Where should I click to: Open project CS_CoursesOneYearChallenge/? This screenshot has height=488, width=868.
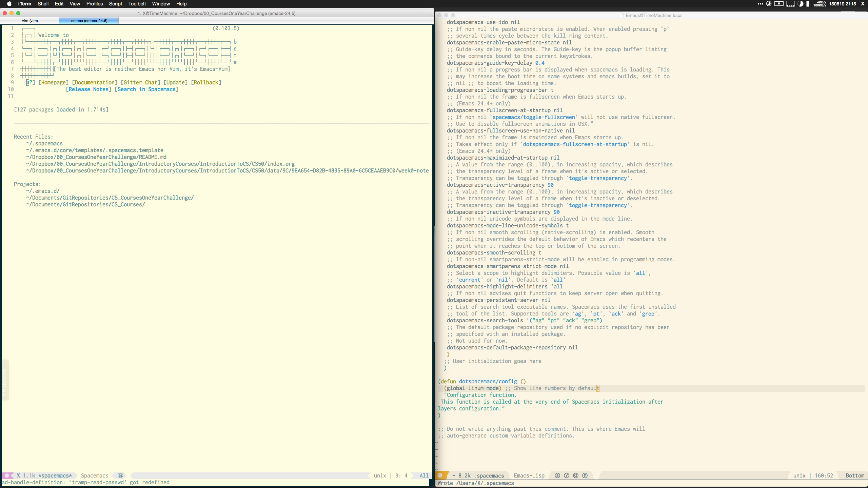pos(110,198)
